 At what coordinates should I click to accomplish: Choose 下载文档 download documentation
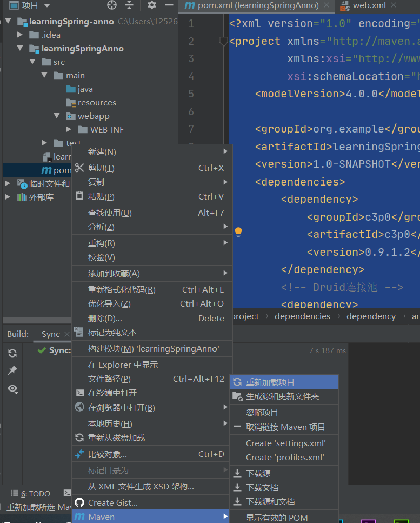tap(284, 487)
